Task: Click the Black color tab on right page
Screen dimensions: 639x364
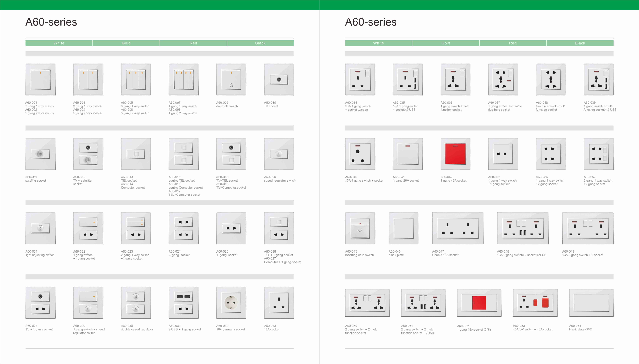Action: [x=580, y=43]
